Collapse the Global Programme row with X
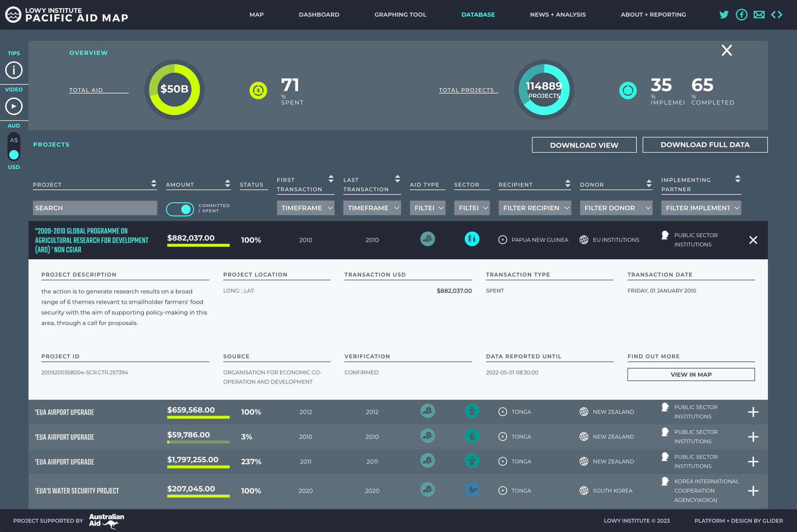Image resolution: width=797 pixels, height=532 pixels. tap(753, 240)
